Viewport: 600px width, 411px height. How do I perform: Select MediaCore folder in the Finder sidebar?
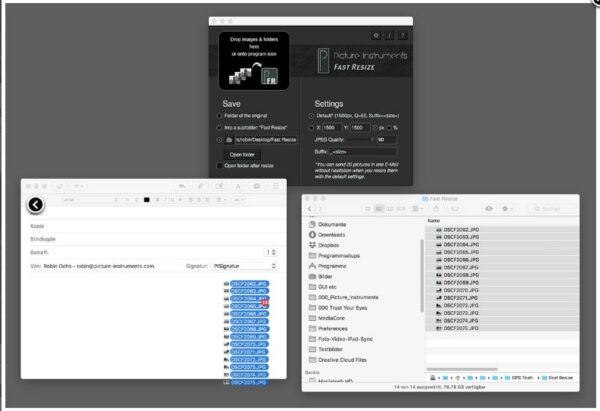[x=331, y=318]
